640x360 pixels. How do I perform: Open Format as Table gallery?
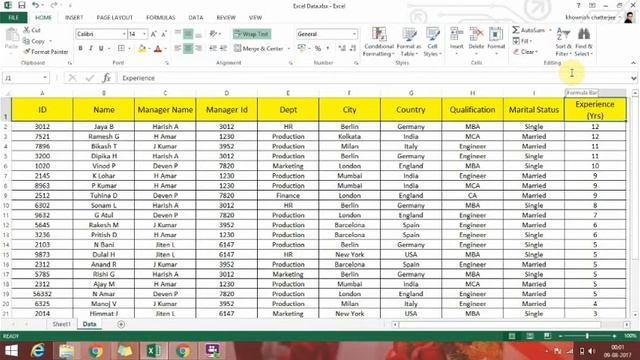pos(409,42)
